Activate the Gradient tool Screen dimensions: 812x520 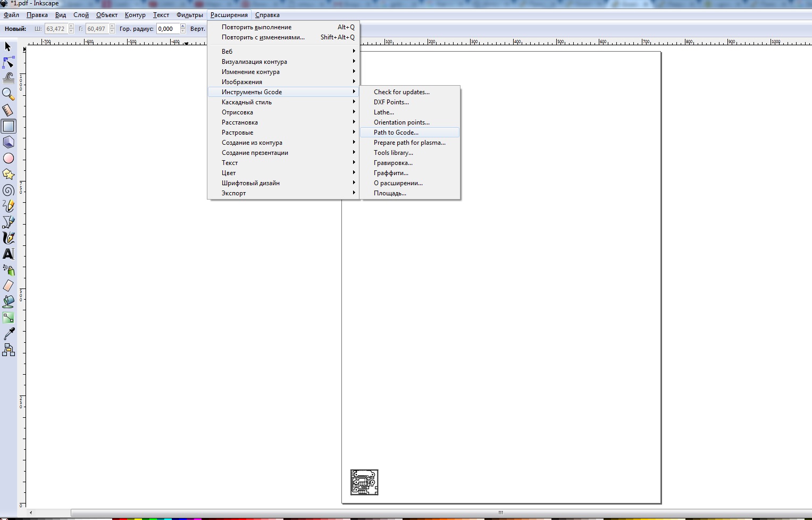tap(9, 318)
